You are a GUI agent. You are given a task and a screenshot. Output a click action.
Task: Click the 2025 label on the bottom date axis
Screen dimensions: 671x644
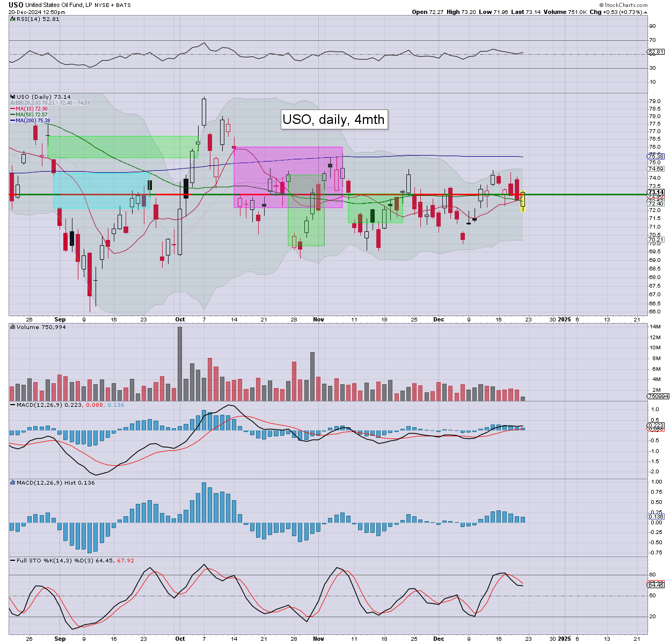(564, 319)
